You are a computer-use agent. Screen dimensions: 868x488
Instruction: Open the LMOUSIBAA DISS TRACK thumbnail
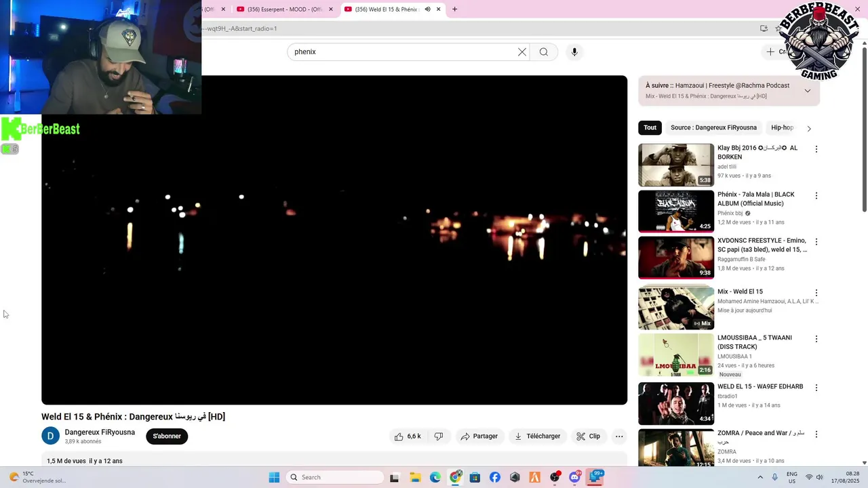[x=676, y=354]
